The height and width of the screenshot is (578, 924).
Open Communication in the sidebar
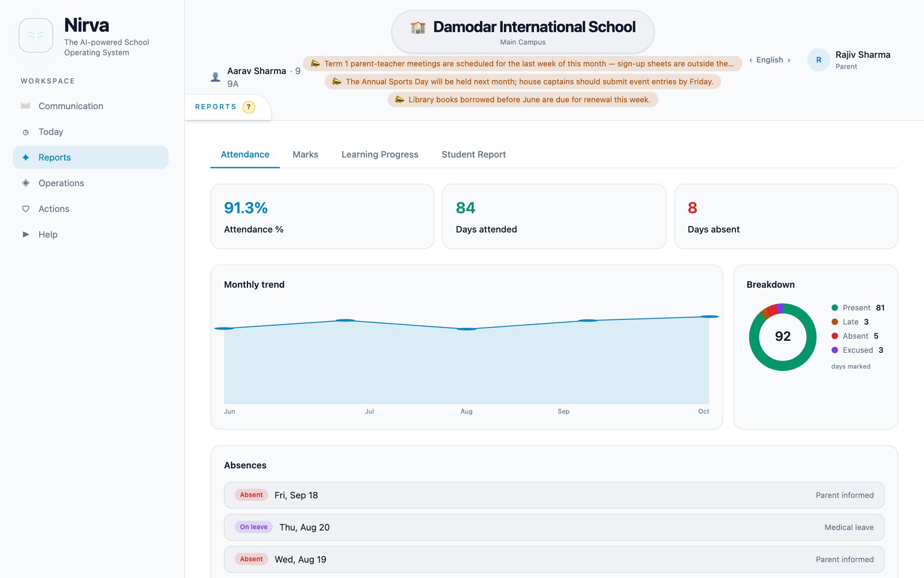click(x=91, y=106)
